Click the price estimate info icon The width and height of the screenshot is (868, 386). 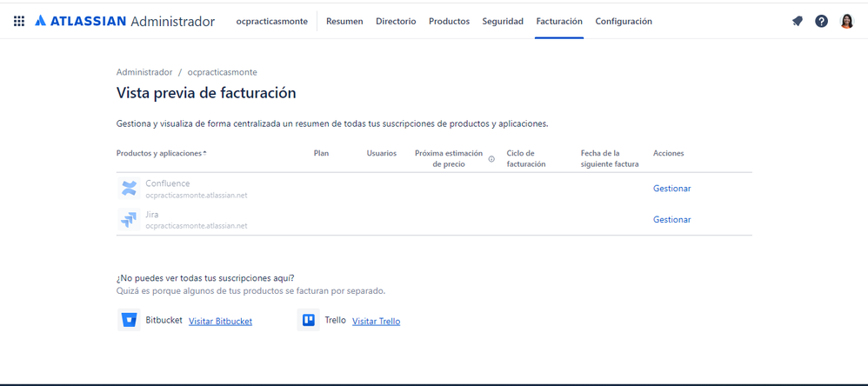(491, 159)
